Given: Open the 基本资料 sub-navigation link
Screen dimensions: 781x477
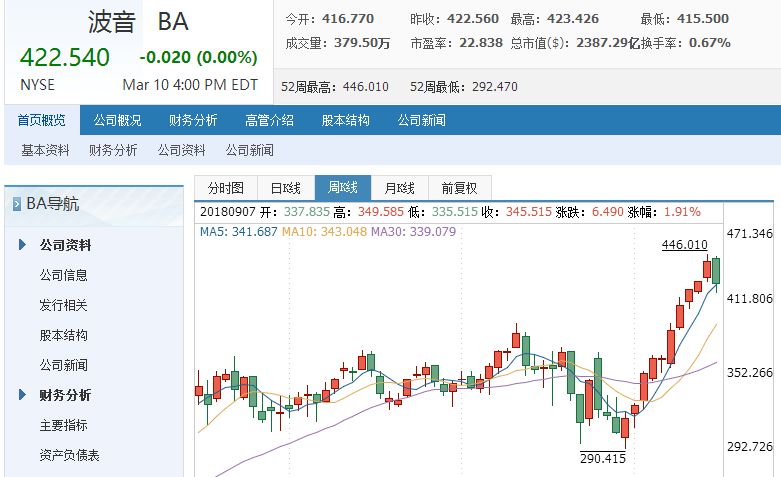Looking at the screenshot, I should (45, 150).
